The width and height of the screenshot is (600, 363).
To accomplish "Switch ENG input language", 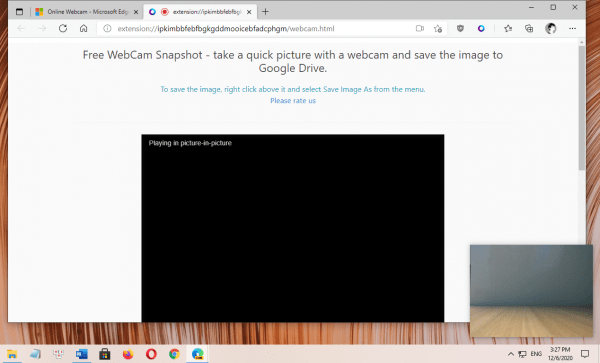I will coord(536,354).
